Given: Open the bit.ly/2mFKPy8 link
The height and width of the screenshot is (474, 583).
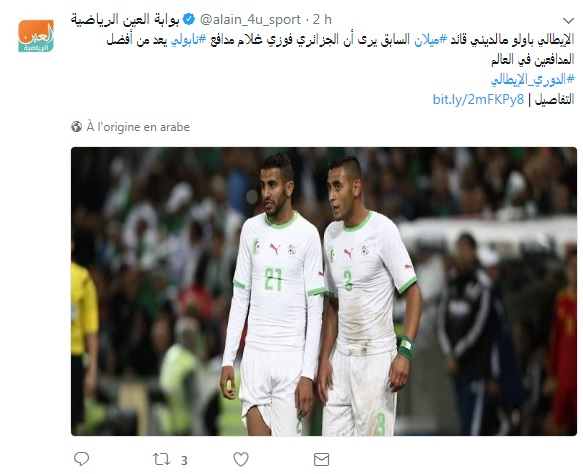Looking at the screenshot, I should pos(478,99).
